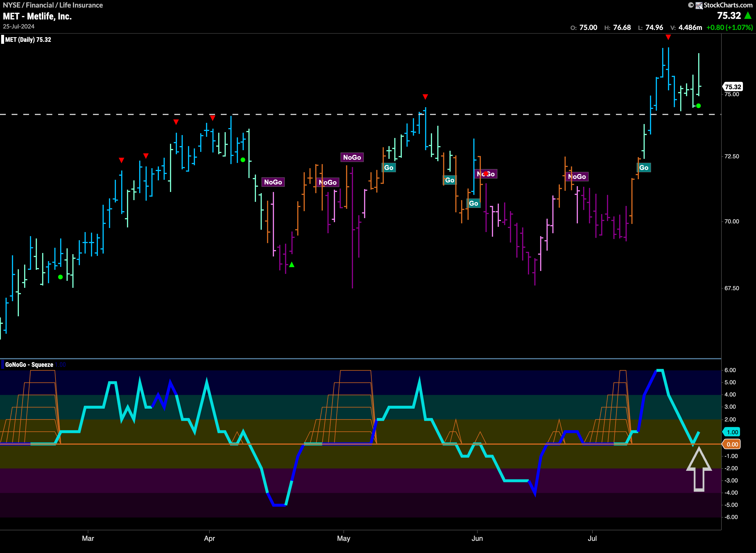Click the low value L: 74.96
The height and width of the screenshot is (553, 756).
(650, 28)
